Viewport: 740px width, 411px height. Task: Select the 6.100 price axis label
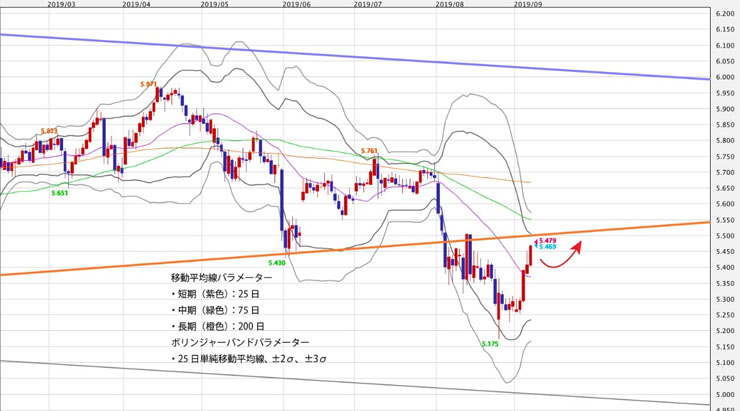[x=725, y=46]
